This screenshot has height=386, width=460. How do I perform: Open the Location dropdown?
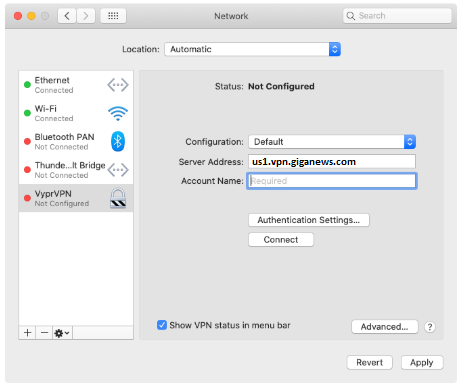coord(252,49)
